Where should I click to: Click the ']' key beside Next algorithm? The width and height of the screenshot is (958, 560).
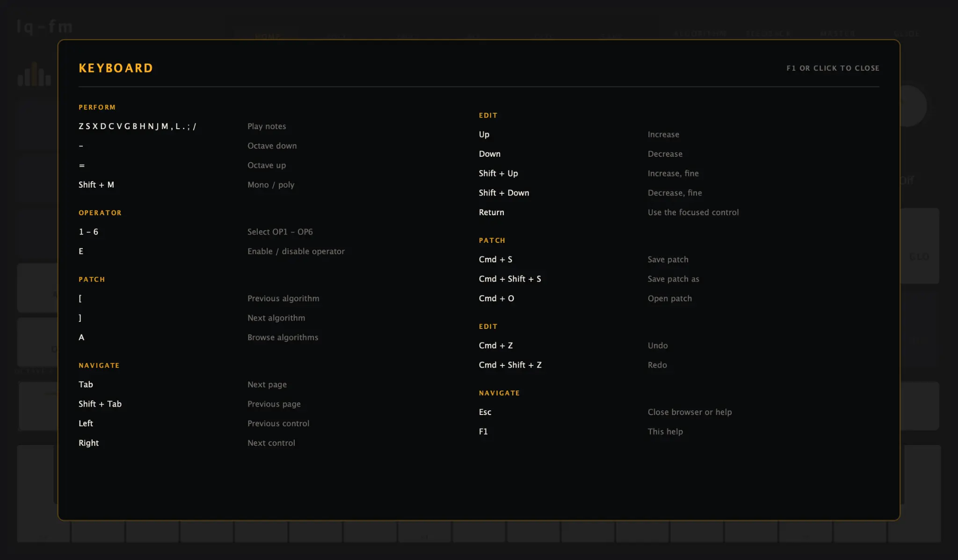[x=80, y=318]
